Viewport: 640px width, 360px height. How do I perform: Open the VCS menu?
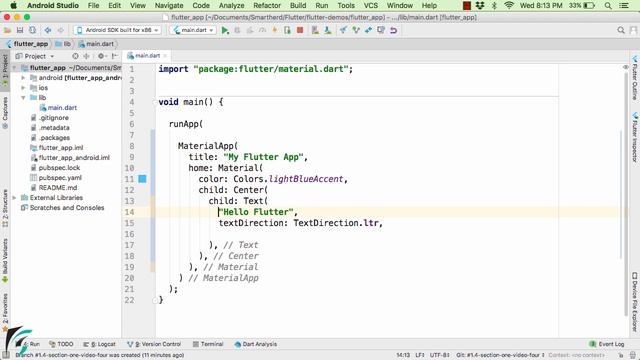tap(371, 6)
